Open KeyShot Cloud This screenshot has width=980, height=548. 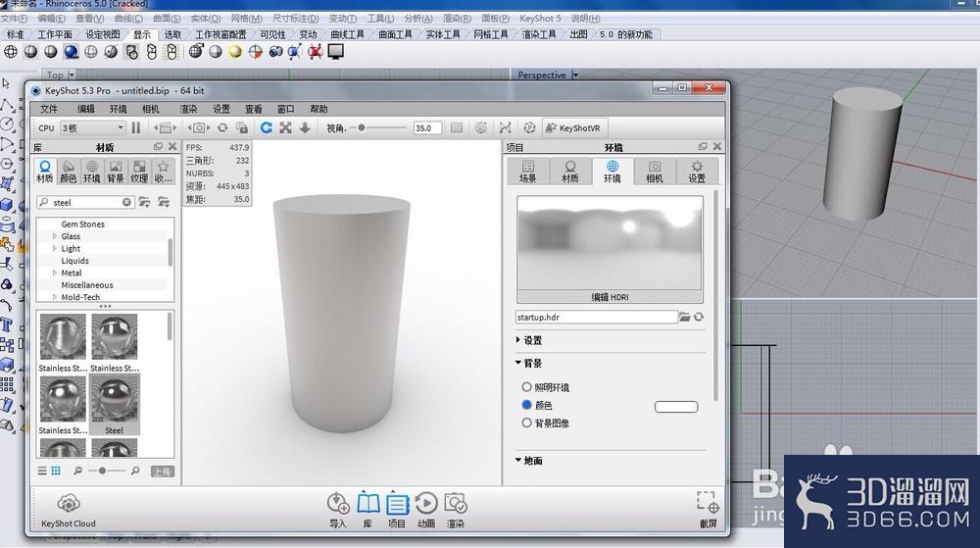[69, 511]
